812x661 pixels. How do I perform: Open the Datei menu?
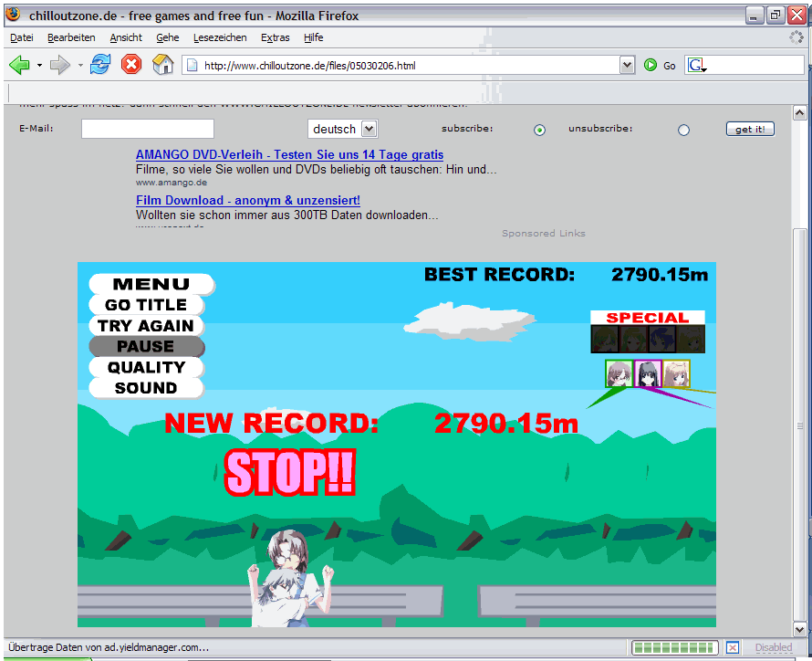click(22, 37)
